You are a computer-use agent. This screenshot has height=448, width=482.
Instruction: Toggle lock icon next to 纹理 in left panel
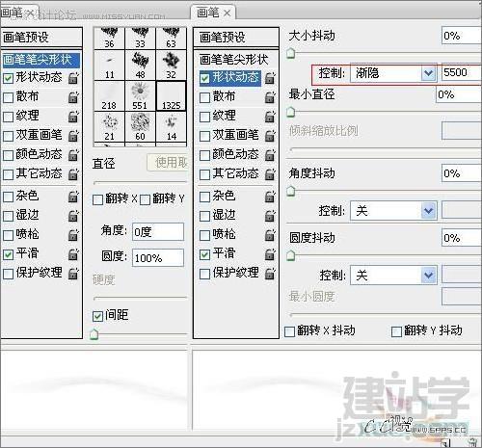pyautogui.click(x=73, y=117)
